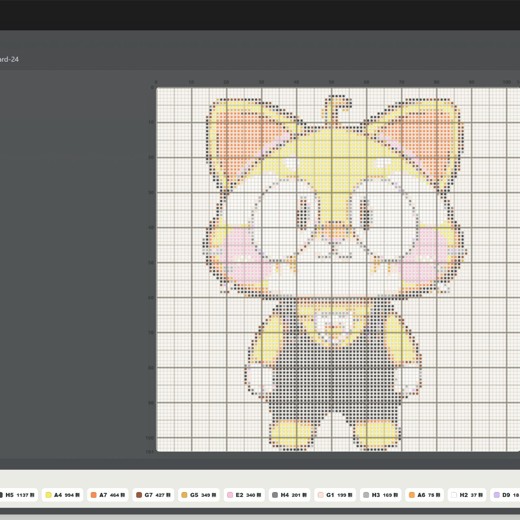Select the D9 lavender color chip
Image resolution: width=520 pixels, height=520 pixels.
pyautogui.click(x=506, y=495)
